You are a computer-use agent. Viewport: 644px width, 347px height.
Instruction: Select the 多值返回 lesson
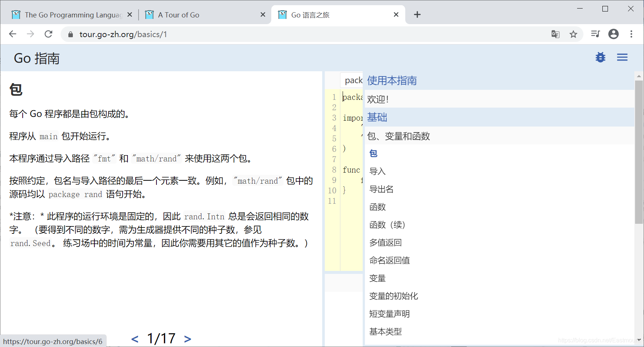(385, 242)
